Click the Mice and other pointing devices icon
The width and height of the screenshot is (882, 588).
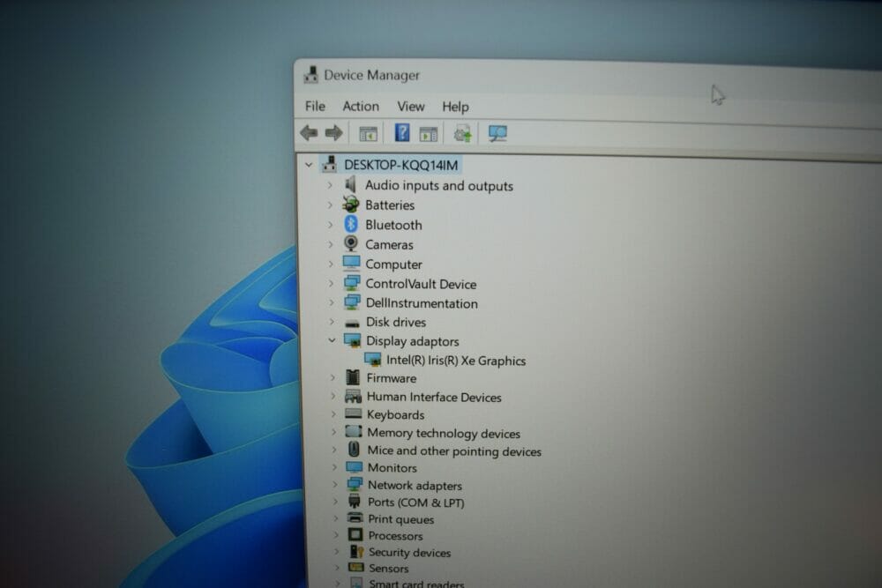[x=354, y=449]
